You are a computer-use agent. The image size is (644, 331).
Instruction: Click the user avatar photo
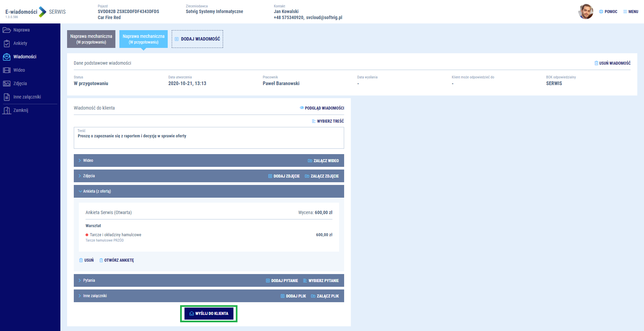click(586, 12)
